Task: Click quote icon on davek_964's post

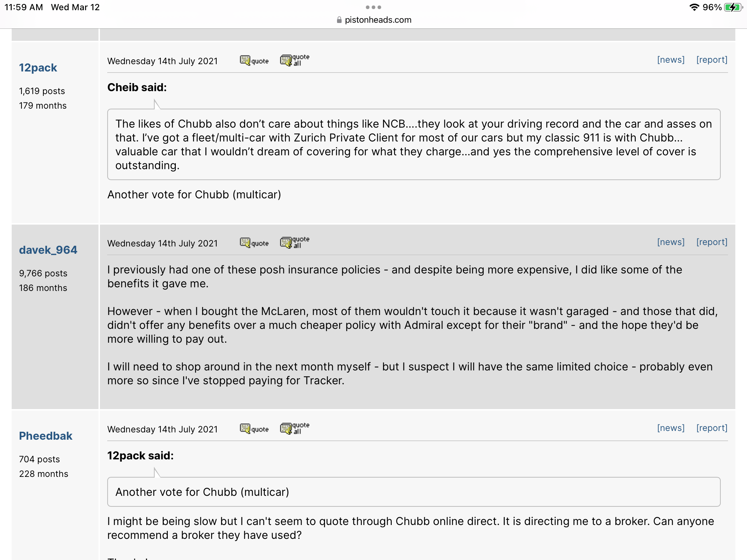Action: point(254,243)
